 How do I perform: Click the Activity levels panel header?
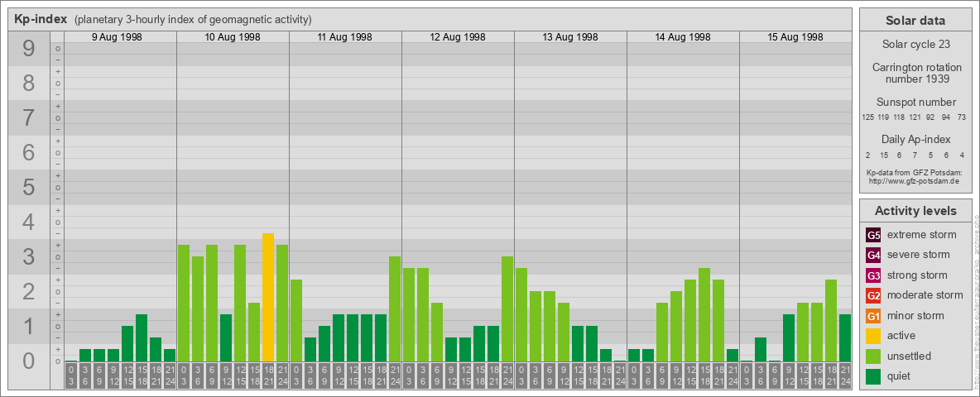click(x=915, y=211)
